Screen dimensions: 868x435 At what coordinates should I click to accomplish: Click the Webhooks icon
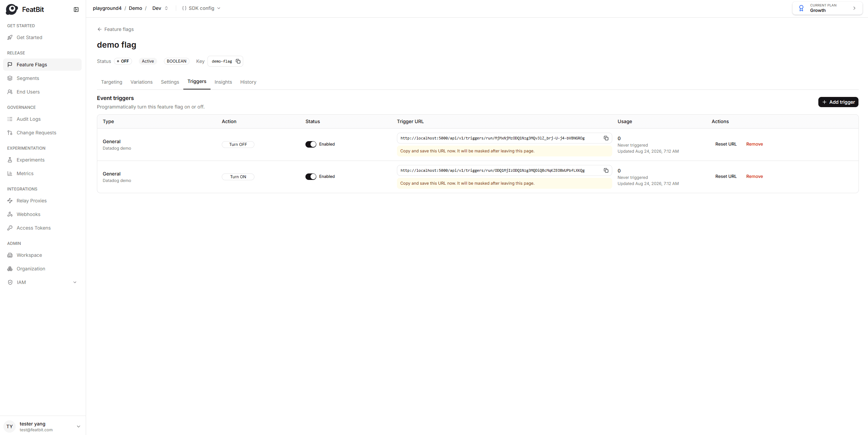coord(10,214)
